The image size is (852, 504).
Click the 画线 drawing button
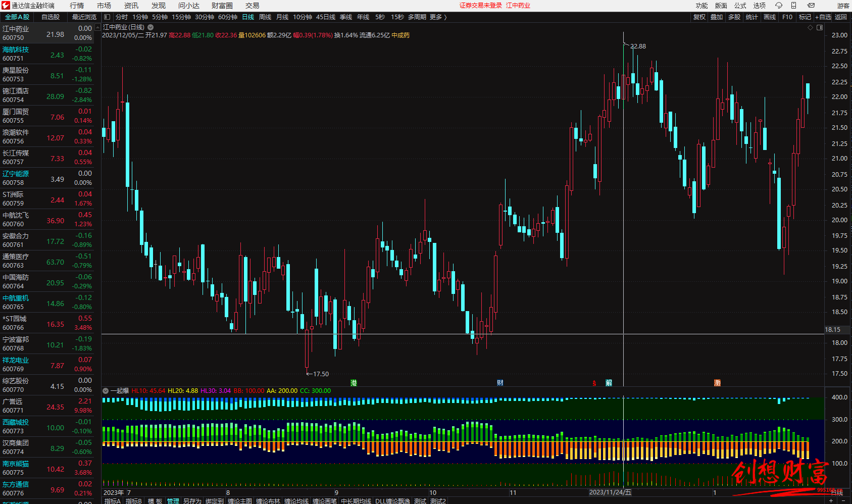click(x=770, y=17)
